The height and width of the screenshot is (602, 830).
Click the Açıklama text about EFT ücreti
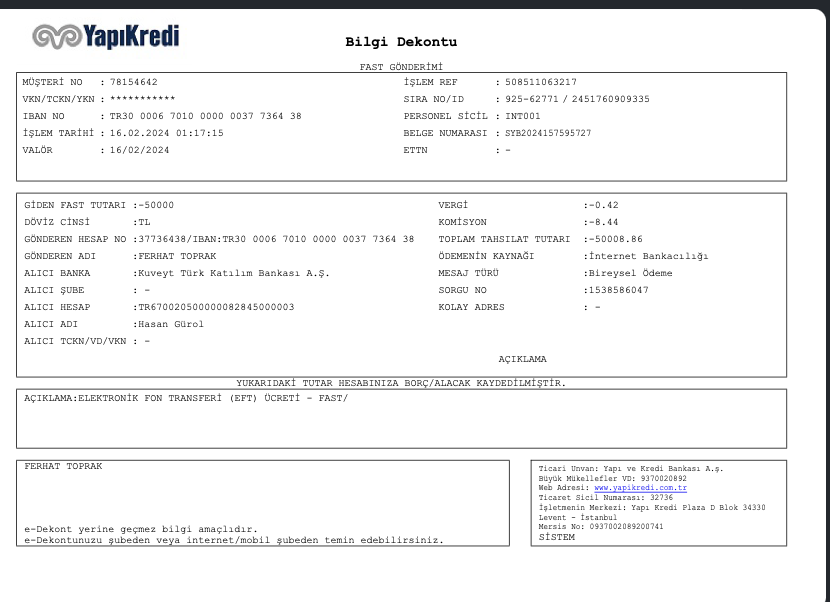185,398
